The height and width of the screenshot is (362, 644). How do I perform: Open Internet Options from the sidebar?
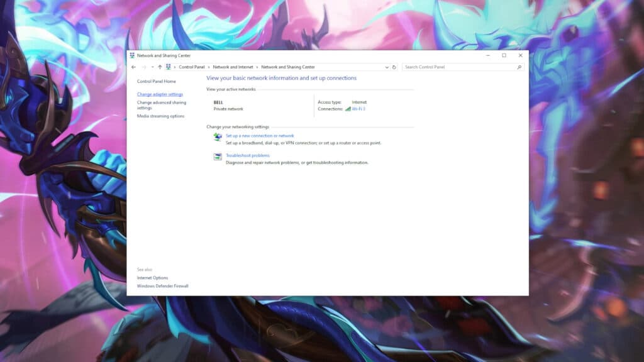coord(152,278)
